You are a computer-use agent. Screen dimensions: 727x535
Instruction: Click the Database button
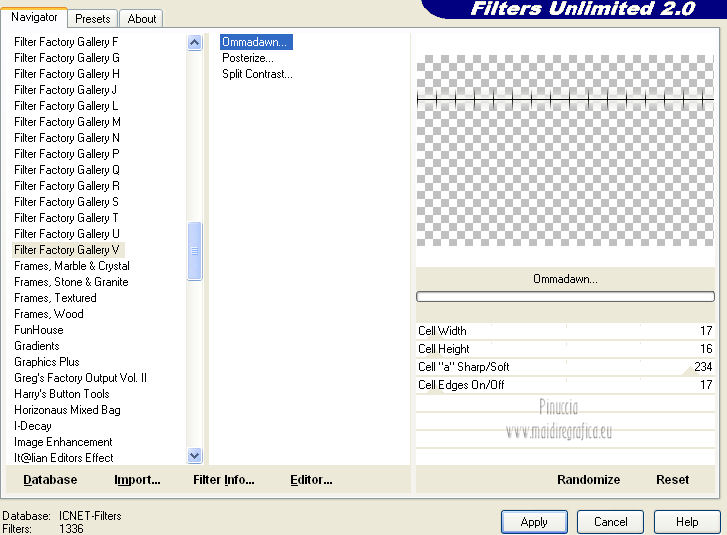point(50,479)
